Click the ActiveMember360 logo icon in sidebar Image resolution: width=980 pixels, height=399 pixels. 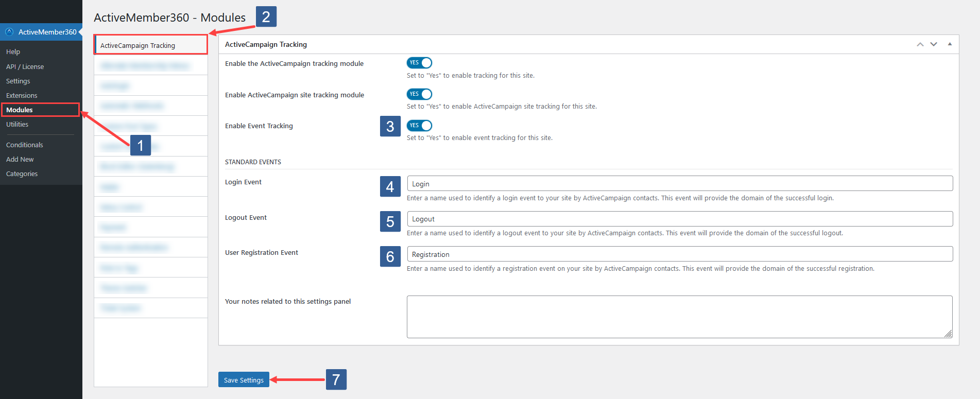9,31
